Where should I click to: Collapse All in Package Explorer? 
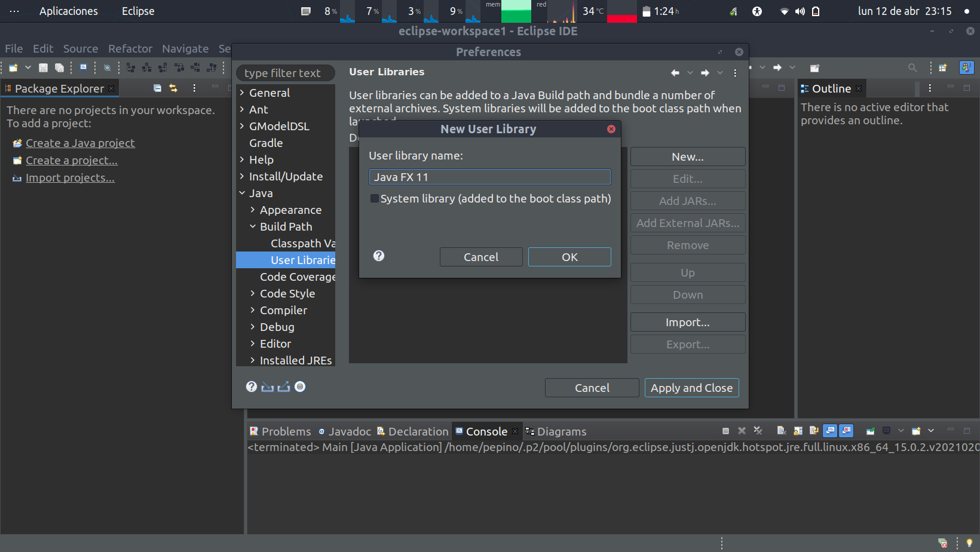pyautogui.click(x=157, y=88)
